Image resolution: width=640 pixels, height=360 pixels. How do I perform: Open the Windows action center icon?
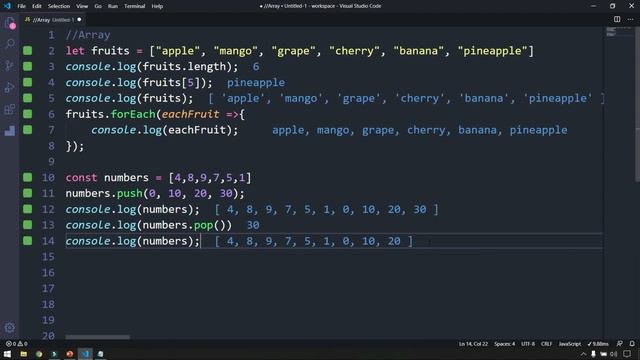(627, 354)
